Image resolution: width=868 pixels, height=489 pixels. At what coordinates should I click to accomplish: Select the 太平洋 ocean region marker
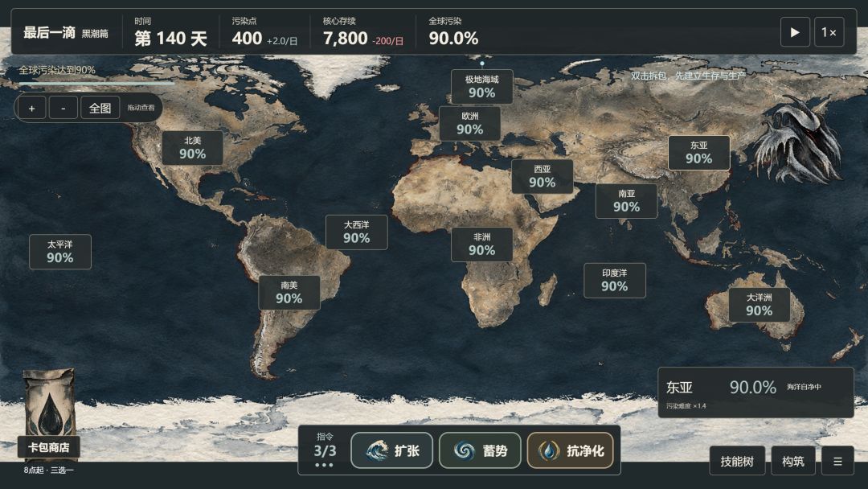pos(59,252)
